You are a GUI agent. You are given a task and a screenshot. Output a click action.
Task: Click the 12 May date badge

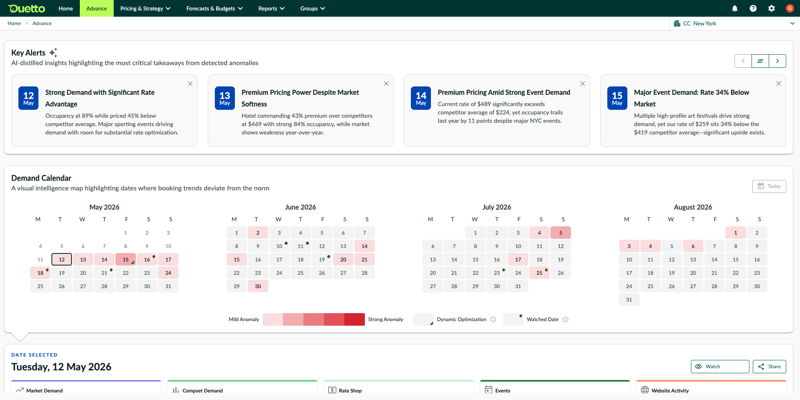29,98
